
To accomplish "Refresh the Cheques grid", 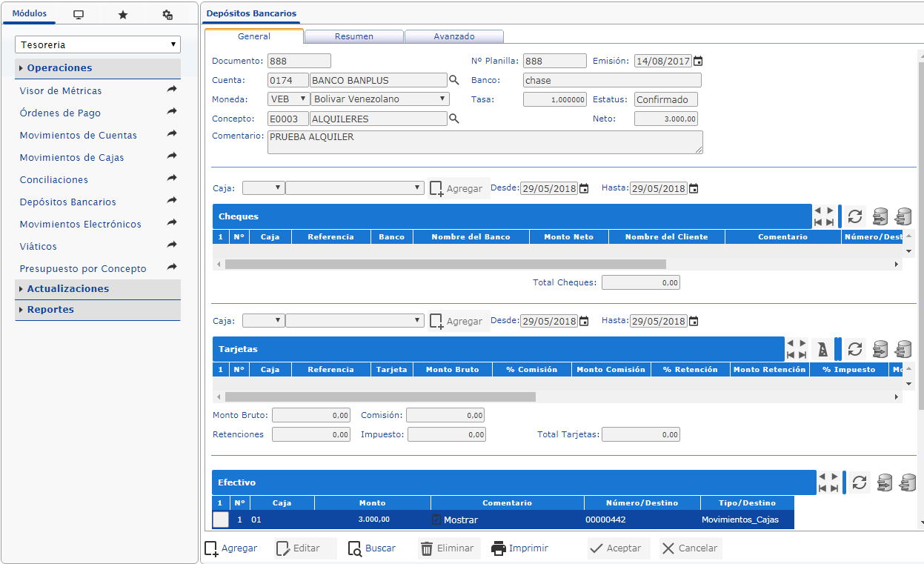I will [855, 216].
